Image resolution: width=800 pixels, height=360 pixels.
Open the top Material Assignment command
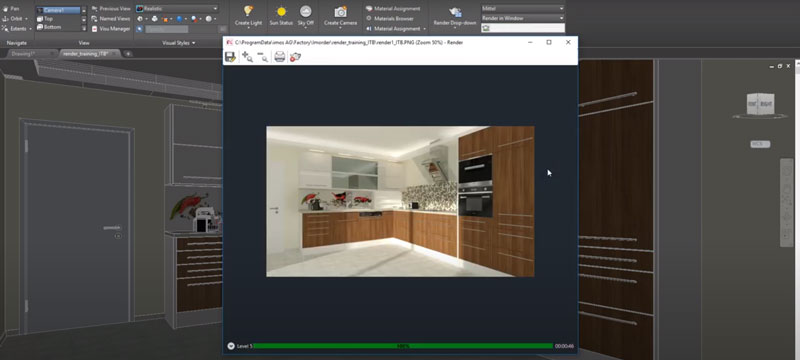click(393, 9)
